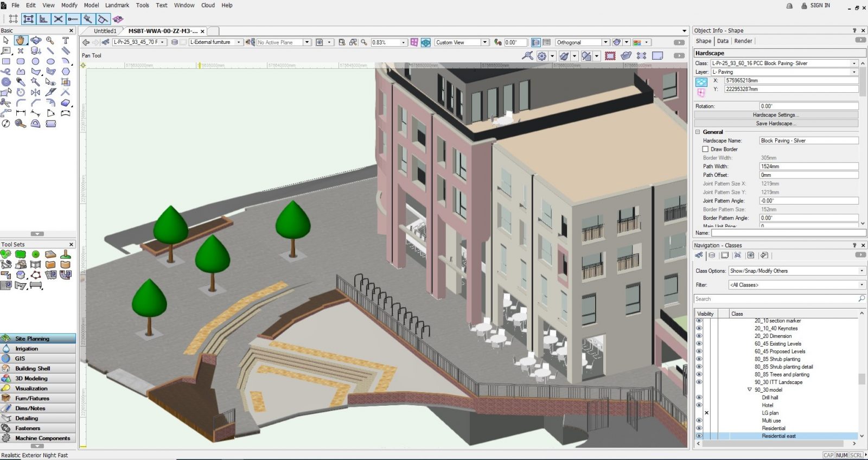Open the Landmark menu
The height and width of the screenshot is (460, 868).
point(117,5)
